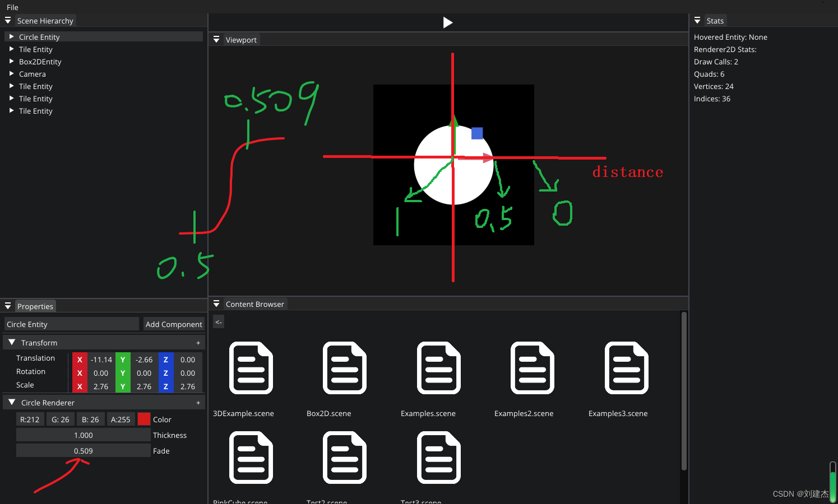Click the Y button beside Rotation values

pyautogui.click(x=123, y=373)
